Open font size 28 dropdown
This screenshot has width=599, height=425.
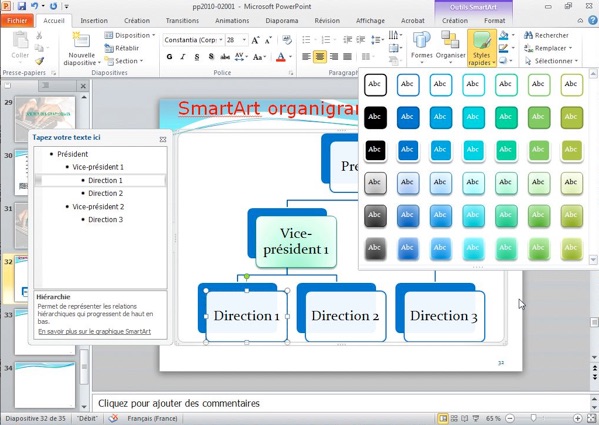tap(244, 40)
